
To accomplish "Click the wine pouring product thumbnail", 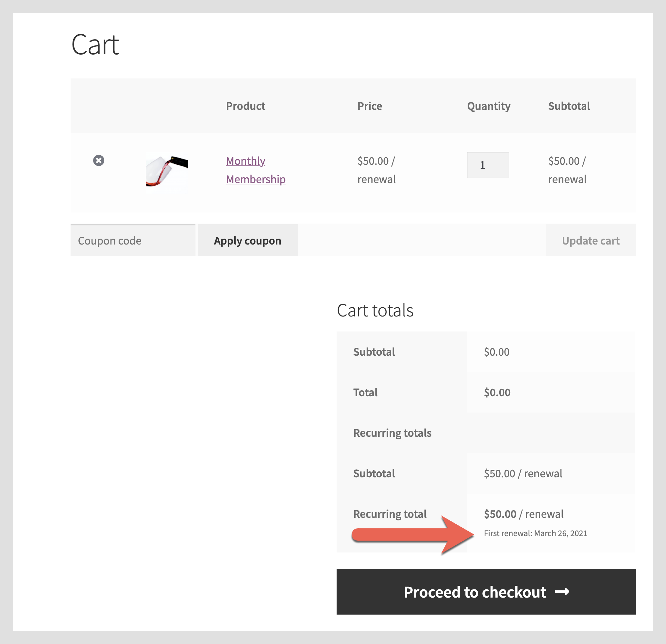I will (x=167, y=171).
